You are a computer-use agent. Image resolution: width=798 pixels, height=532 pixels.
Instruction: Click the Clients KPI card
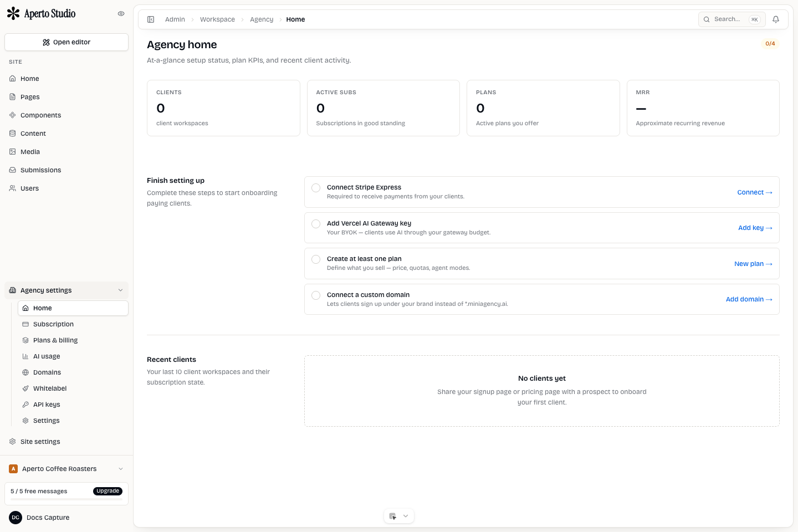223,108
